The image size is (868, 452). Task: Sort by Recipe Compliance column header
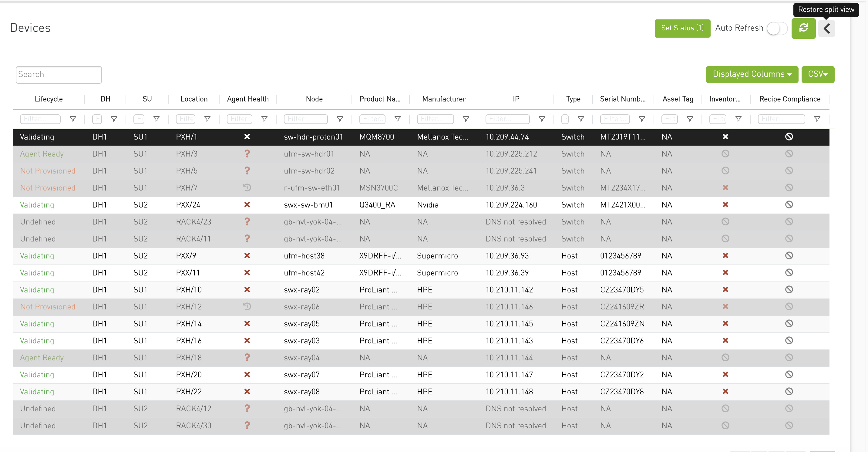pyautogui.click(x=789, y=99)
